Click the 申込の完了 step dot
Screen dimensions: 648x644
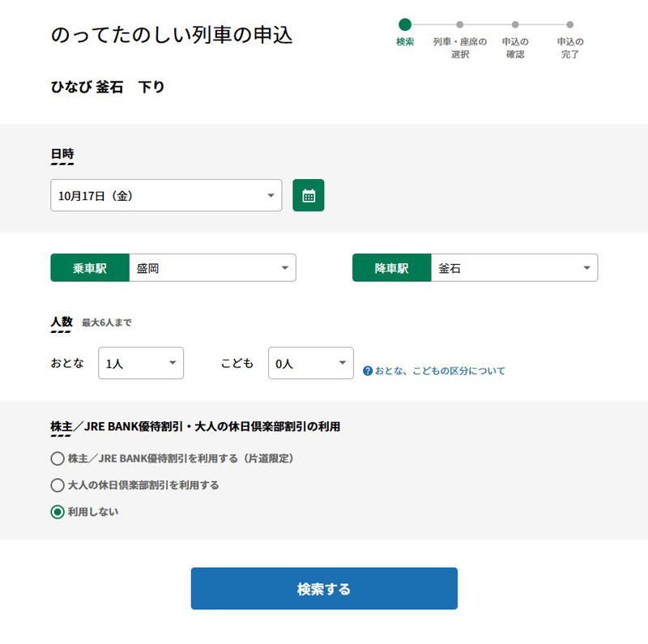(x=570, y=25)
